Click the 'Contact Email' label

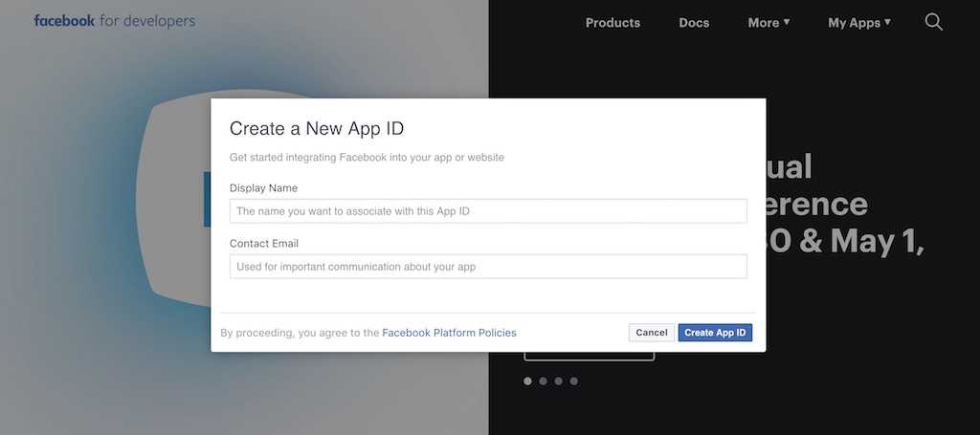[x=264, y=244]
